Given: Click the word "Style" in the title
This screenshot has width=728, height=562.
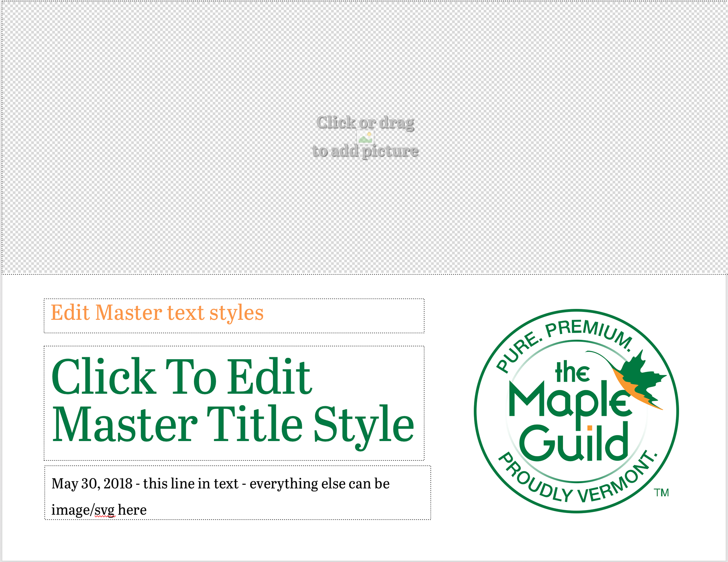Looking at the screenshot, I should 364,424.
